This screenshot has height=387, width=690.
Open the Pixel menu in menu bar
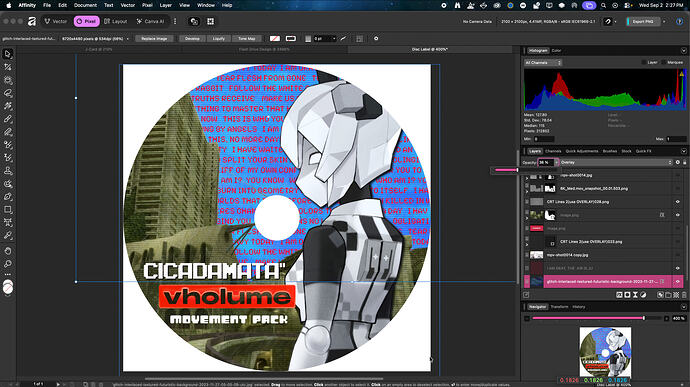click(x=147, y=5)
